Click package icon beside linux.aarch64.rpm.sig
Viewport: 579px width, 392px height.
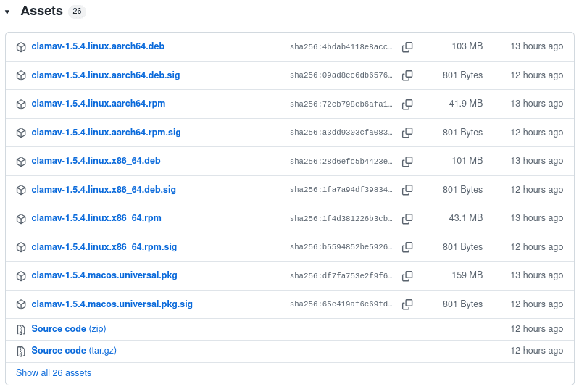pyautogui.click(x=21, y=133)
